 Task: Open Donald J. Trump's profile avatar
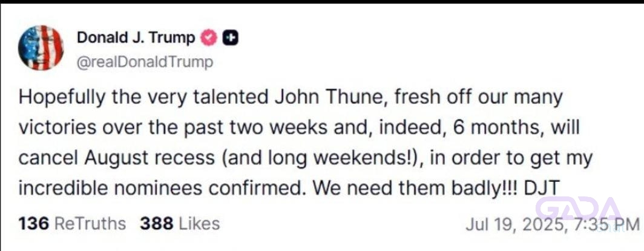(x=41, y=47)
